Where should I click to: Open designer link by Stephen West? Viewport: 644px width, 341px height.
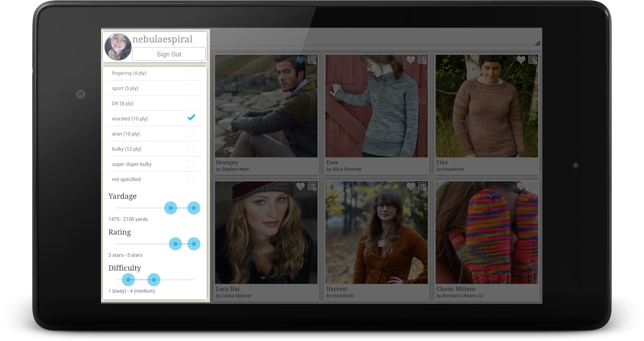click(x=232, y=169)
